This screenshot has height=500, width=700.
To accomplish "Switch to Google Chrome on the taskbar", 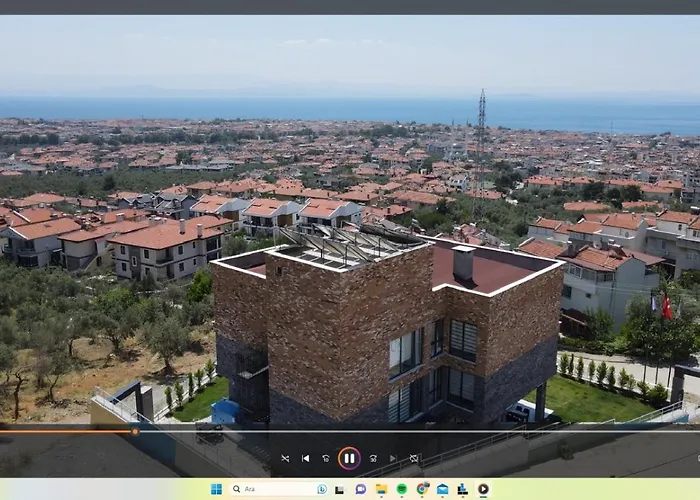I will point(422,489).
